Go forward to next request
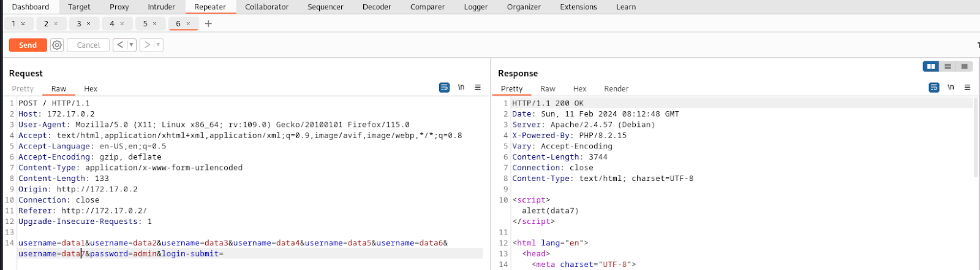Image resolution: width=980 pixels, height=270 pixels. click(x=147, y=45)
